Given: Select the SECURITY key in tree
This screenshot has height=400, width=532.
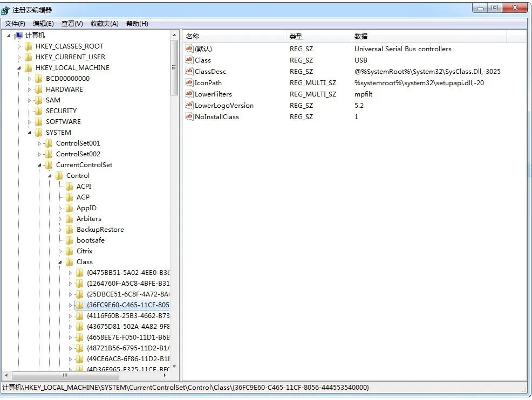Looking at the screenshot, I should [x=61, y=111].
